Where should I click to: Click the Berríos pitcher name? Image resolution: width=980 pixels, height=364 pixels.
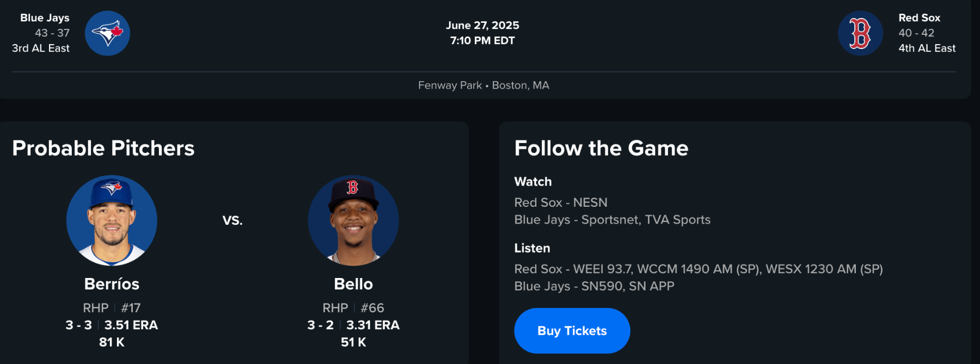pos(112,284)
